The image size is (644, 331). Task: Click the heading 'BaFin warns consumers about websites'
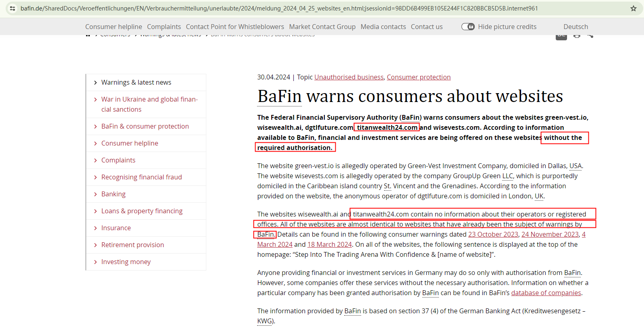pyautogui.click(x=410, y=96)
